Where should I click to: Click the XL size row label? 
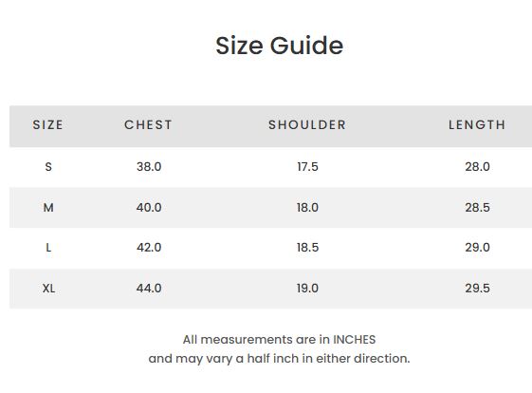48,289
